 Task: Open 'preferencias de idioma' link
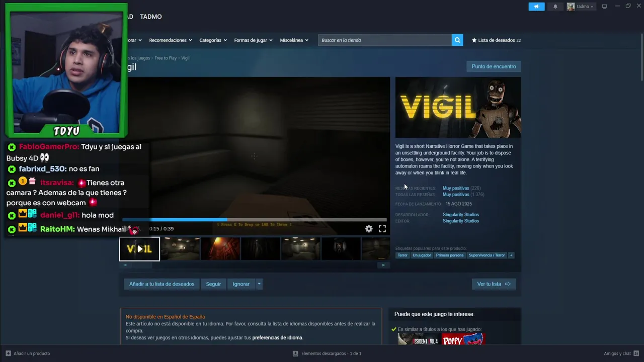tap(277, 338)
